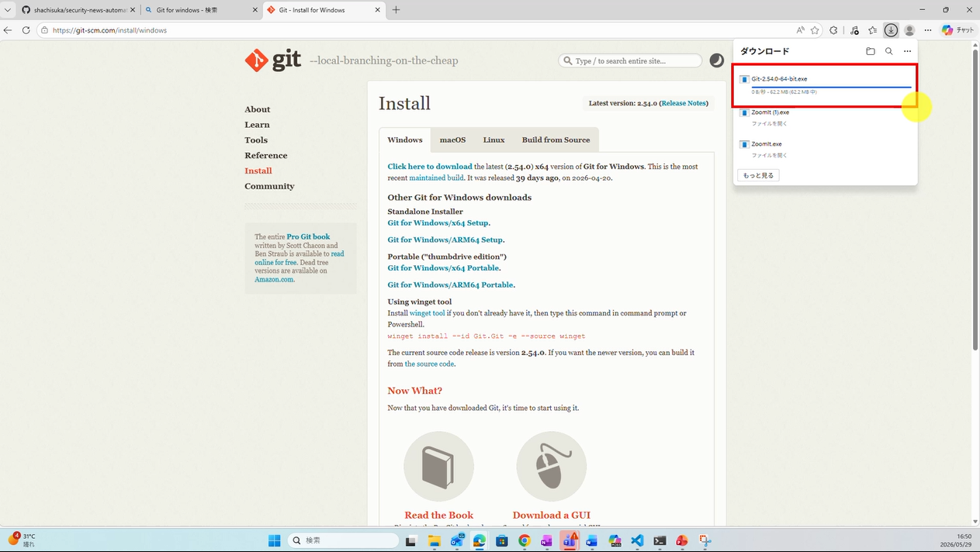View site information icon beside URL
Viewport: 980px width, 552px height.
(x=45, y=30)
